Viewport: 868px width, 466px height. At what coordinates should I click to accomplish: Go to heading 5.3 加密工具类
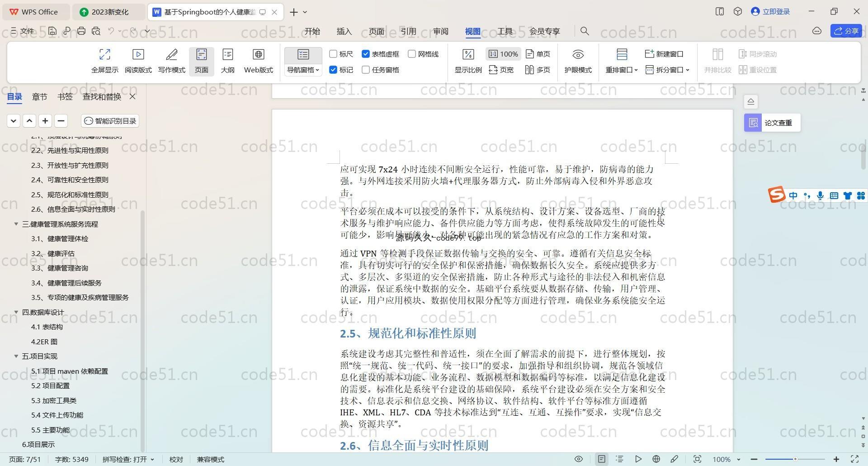[54, 400]
